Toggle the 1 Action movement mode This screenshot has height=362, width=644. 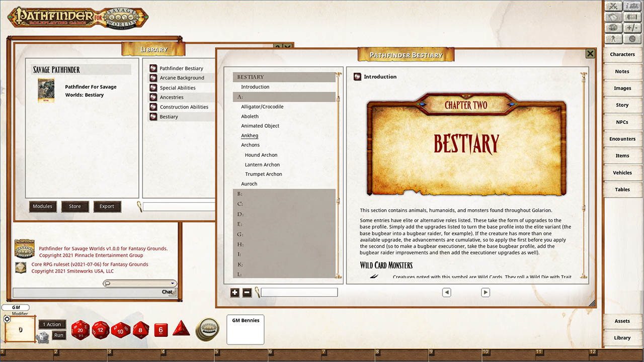click(52, 324)
